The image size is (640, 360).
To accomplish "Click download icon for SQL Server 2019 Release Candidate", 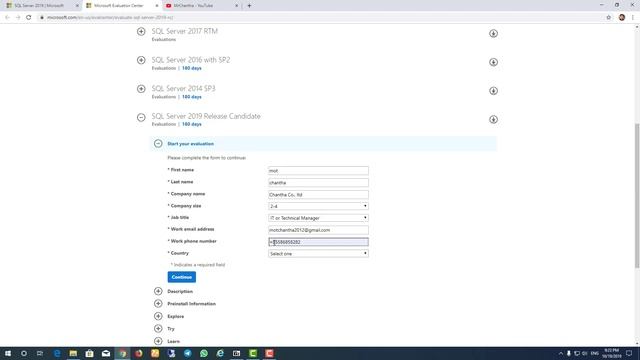I will pos(493,120).
